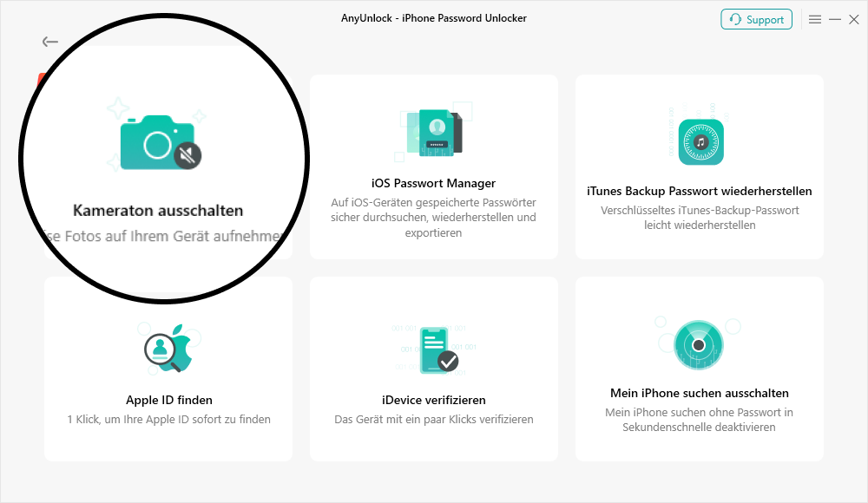Screen dimensions: 868x503
Task: Click the Mein iPhone suchen radar icon
Action: click(699, 345)
